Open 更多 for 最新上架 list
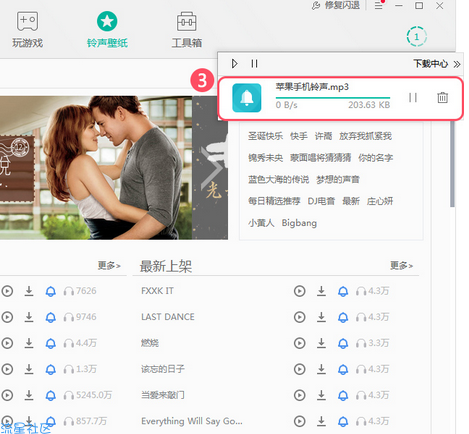The image size is (469, 434). [401, 265]
